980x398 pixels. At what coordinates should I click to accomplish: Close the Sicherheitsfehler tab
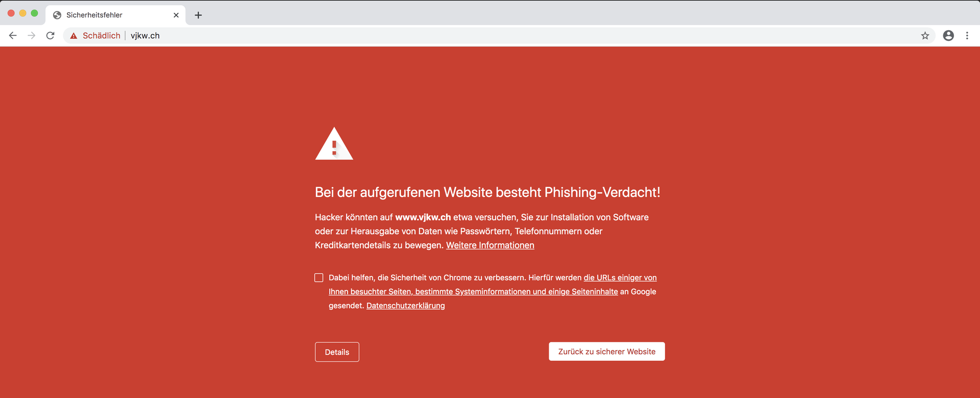point(176,15)
